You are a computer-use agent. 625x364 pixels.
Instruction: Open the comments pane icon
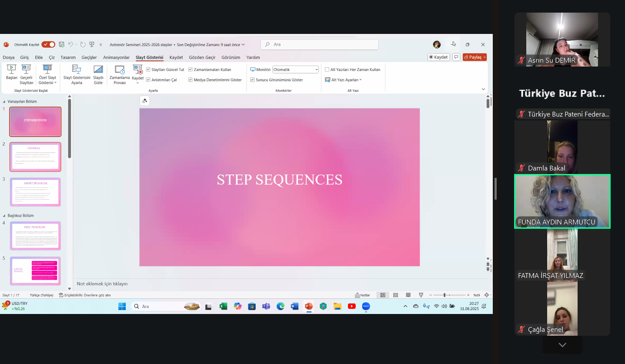click(x=456, y=57)
